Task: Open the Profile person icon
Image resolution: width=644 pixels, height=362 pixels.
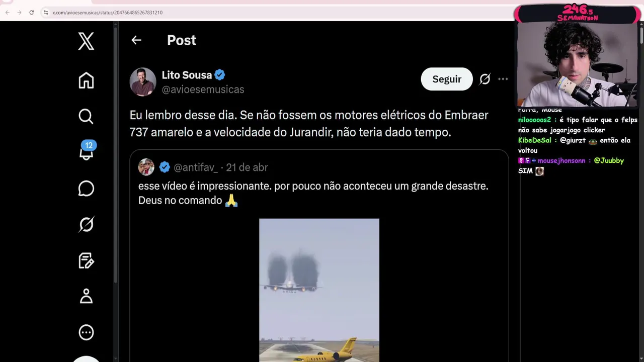Action: point(86,296)
